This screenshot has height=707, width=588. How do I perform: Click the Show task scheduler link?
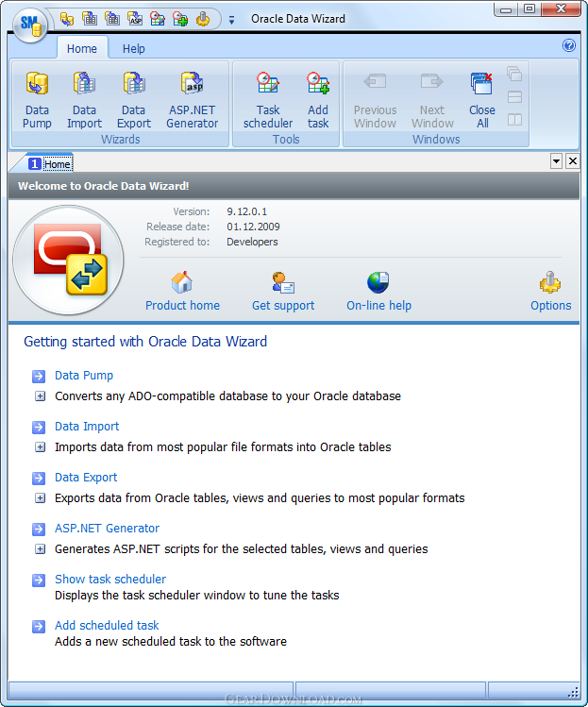pyautogui.click(x=110, y=580)
